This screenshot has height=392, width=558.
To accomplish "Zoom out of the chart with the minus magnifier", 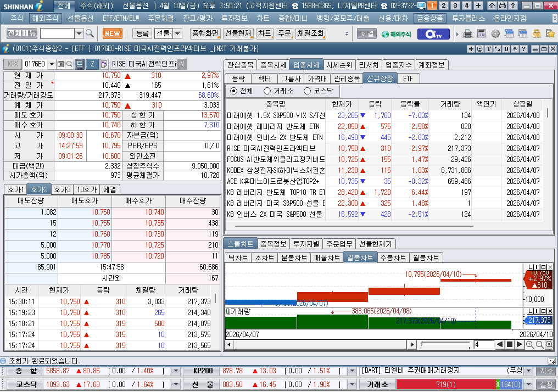I will click(x=539, y=344).
